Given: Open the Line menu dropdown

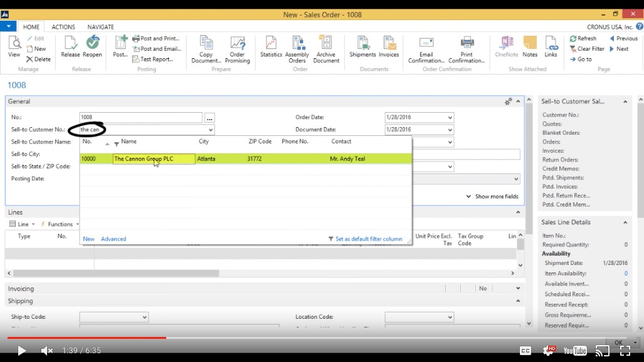Looking at the screenshot, I should point(22,224).
